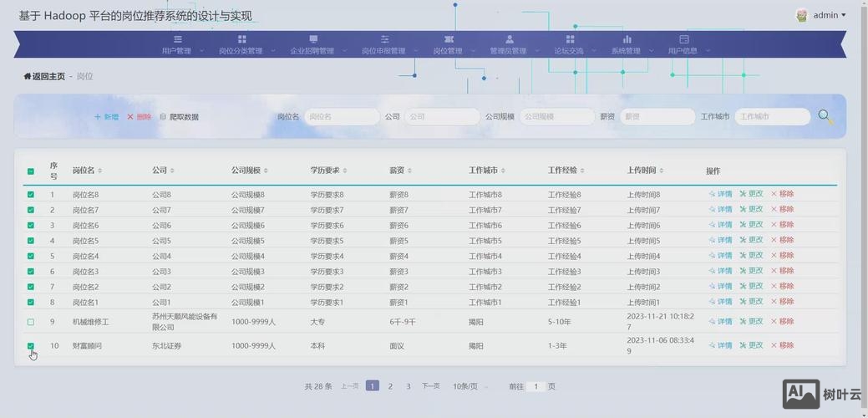Click the 企业招聘管理 monitor icon

tap(313, 39)
